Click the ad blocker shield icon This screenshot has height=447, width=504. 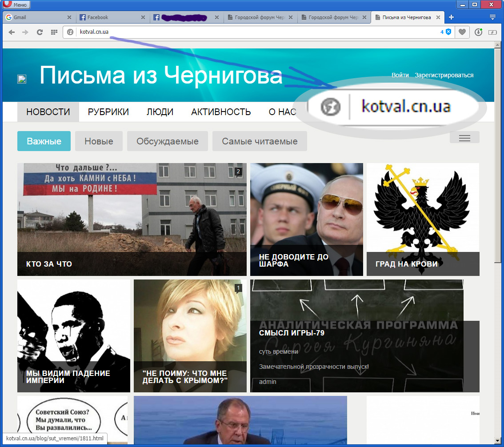coord(448,32)
